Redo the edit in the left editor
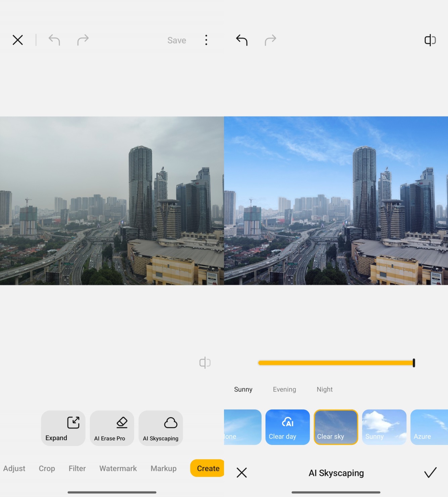 (83, 40)
